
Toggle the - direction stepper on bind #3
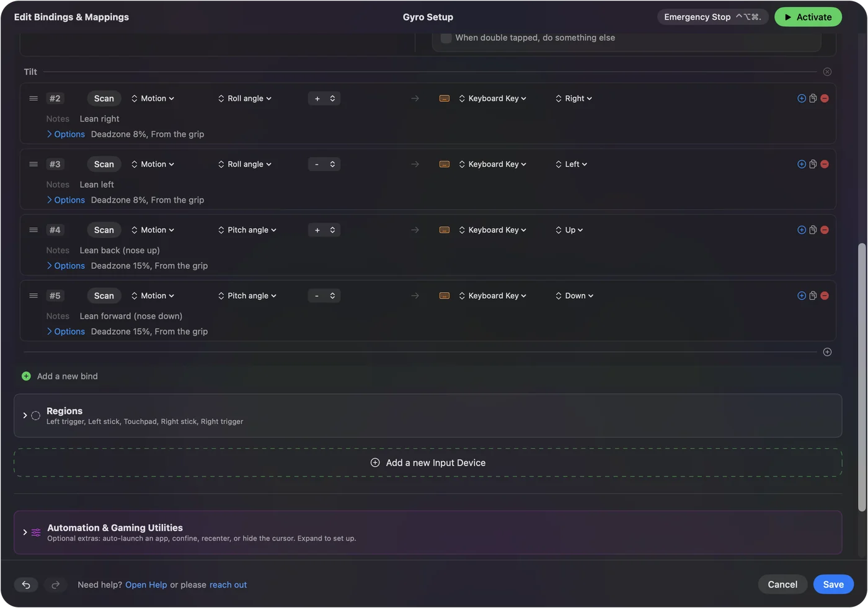(324, 164)
